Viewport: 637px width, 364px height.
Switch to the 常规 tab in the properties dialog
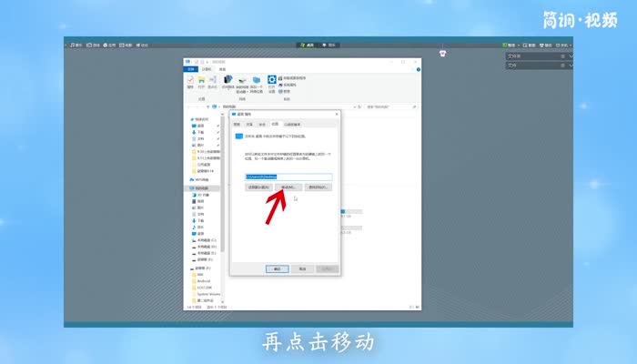point(237,123)
